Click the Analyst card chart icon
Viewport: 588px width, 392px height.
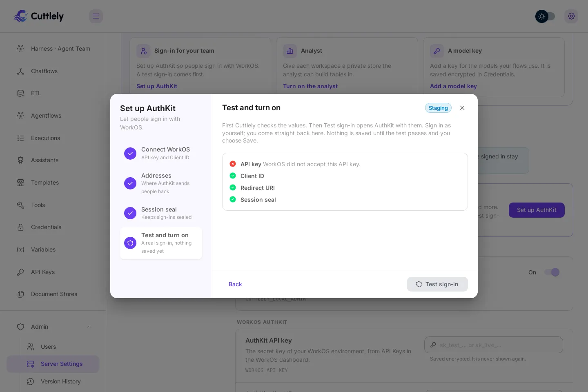click(x=290, y=51)
